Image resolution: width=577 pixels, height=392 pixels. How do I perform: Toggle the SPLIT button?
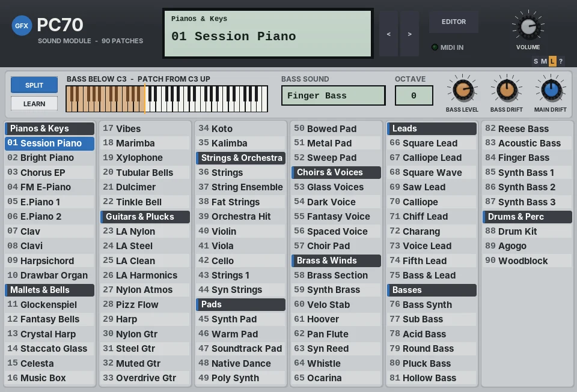pyautogui.click(x=34, y=85)
